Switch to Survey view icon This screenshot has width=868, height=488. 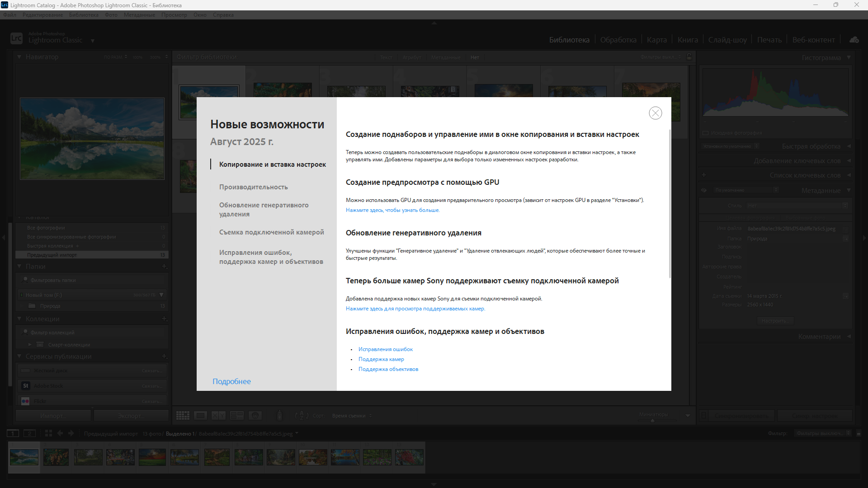pyautogui.click(x=237, y=416)
